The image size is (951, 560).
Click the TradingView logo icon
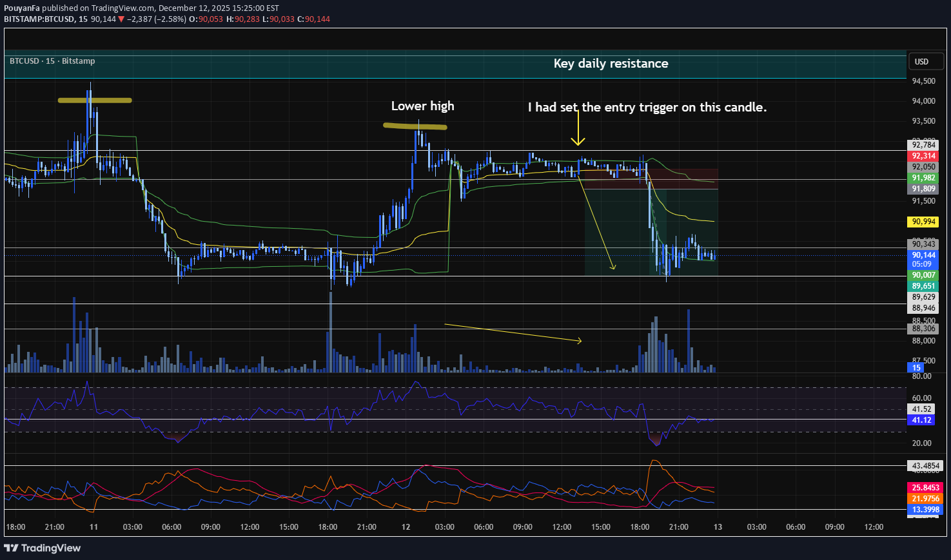[x=11, y=548]
